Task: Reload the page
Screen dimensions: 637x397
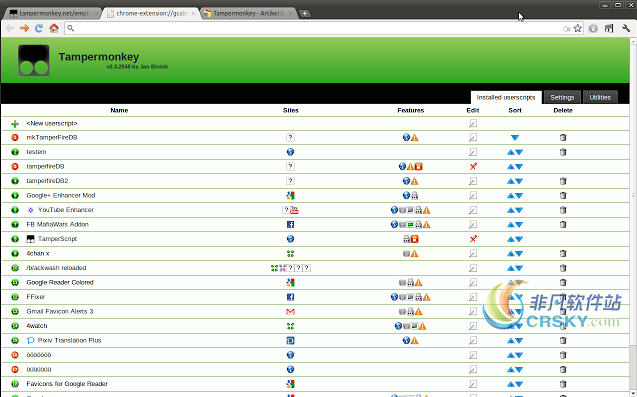Action: [x=39, y=28]
